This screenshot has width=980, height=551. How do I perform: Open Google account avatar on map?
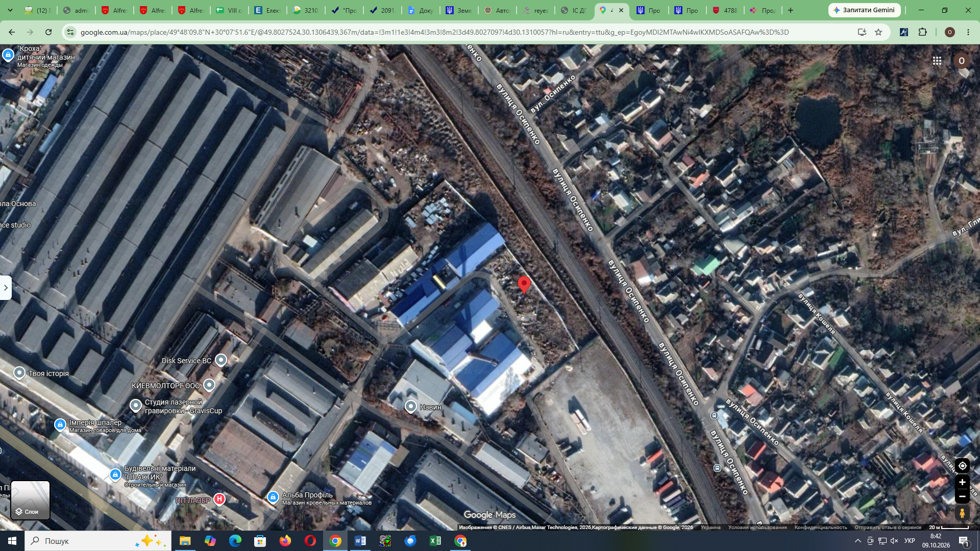tap(962, 61)
